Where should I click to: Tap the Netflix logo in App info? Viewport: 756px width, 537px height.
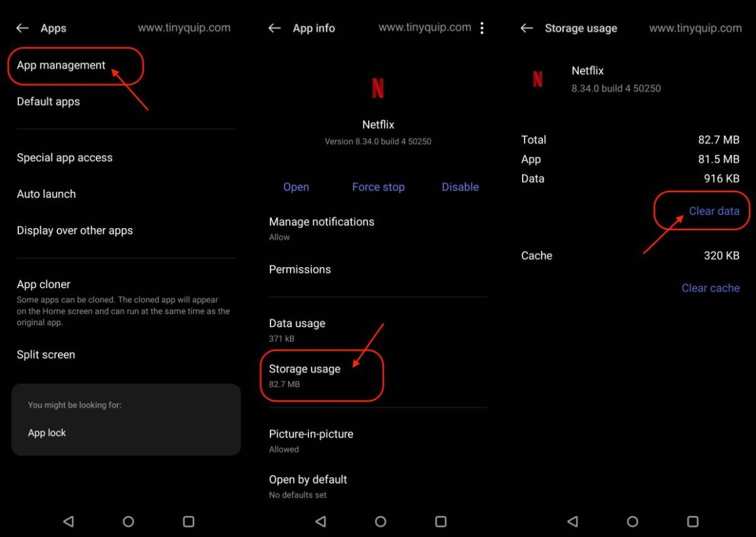(378, 88)
